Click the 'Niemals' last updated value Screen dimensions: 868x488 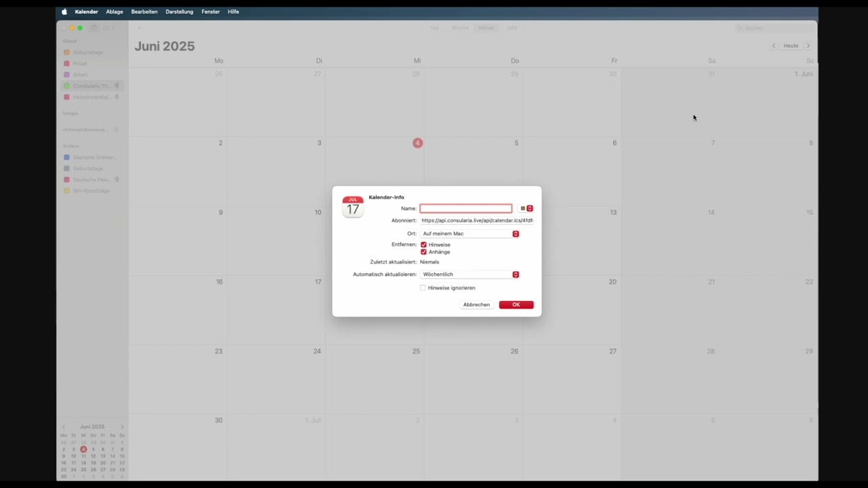429,262
